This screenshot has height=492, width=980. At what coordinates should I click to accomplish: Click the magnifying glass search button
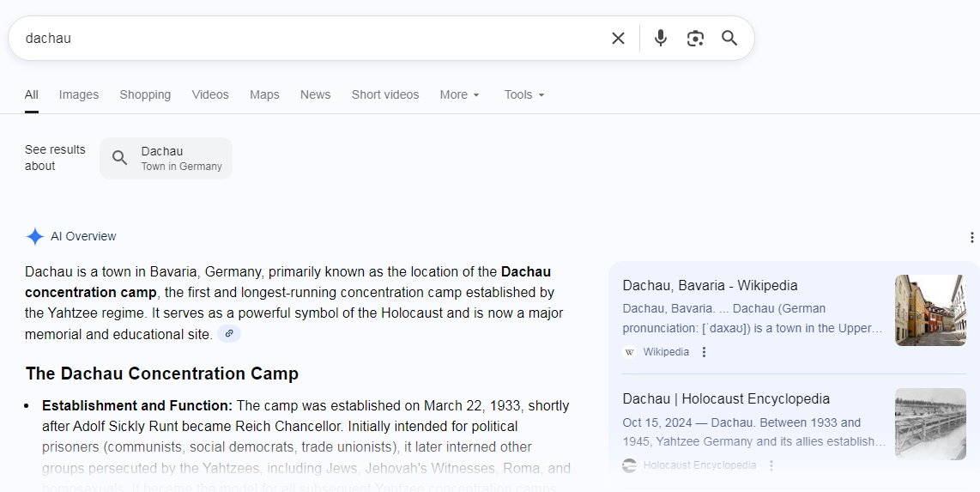coord(729,38)
